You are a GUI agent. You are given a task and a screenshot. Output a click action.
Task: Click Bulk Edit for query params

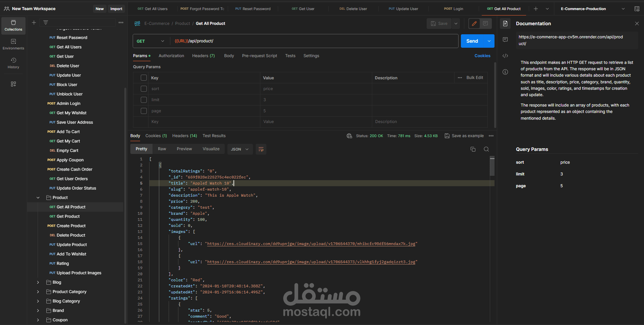point(475,78)
